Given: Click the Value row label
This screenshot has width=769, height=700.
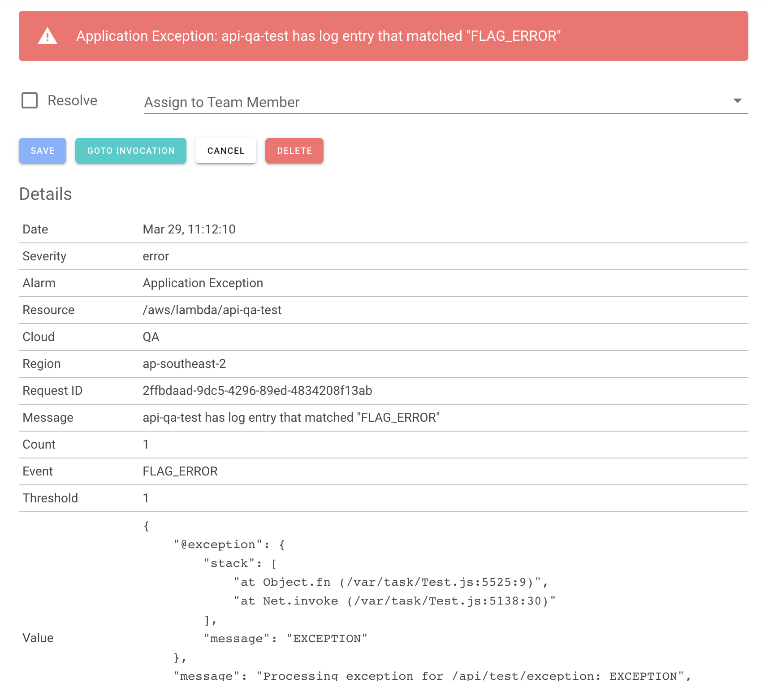Looking at the screenshot, I should pos(38,638).
